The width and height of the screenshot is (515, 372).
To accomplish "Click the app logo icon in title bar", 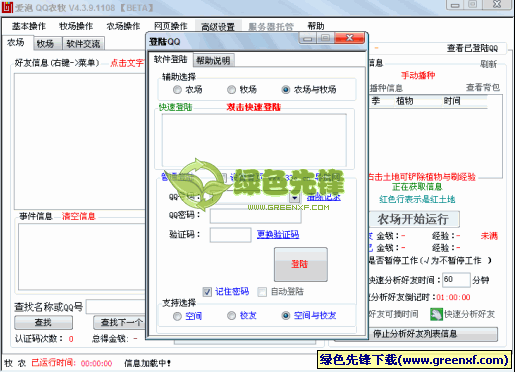I will pyautogui.click(x=7, y=7).
